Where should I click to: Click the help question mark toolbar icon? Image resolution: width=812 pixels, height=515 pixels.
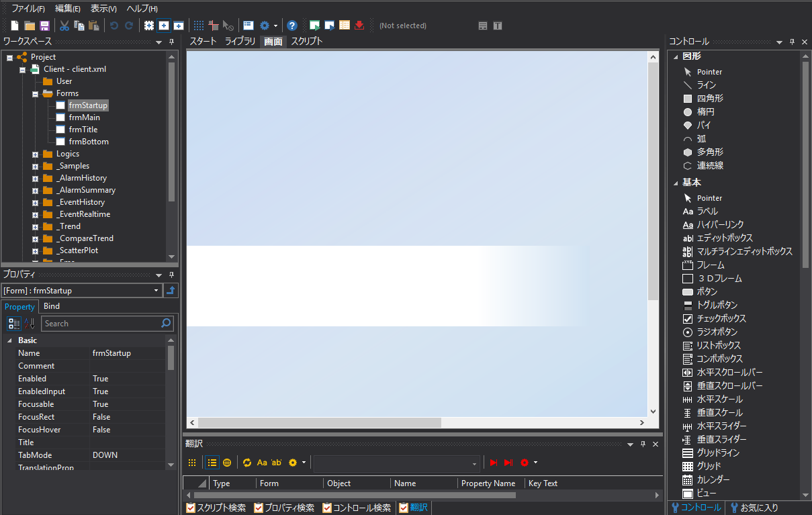click(291, 25)
